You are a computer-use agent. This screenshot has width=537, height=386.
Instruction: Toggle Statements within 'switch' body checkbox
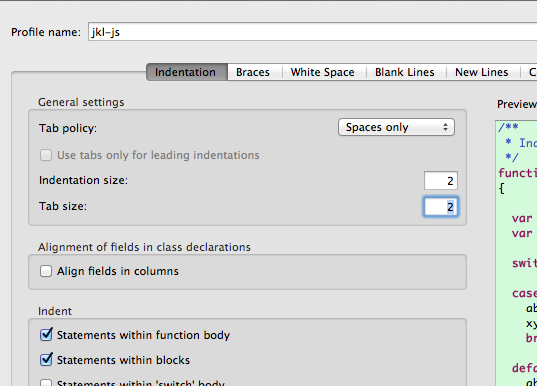click(46, 383)
